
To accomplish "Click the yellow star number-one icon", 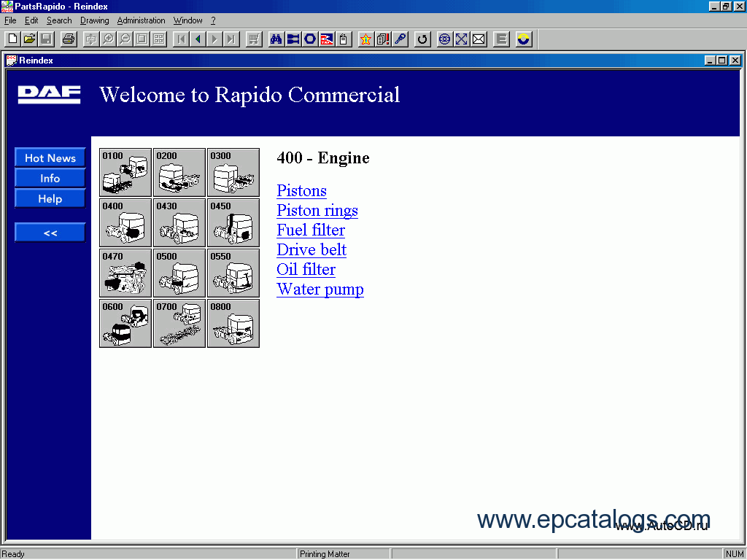I will (366, 39).
